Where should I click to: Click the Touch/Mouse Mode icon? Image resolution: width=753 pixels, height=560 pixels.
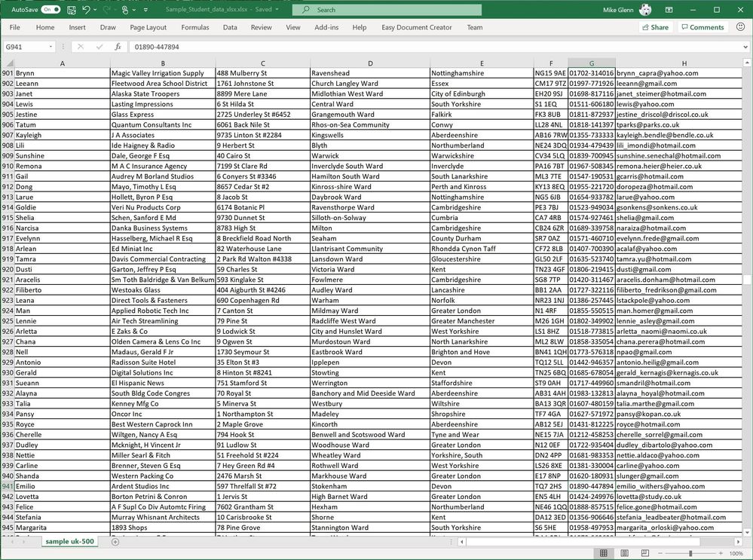click(125, 10)
